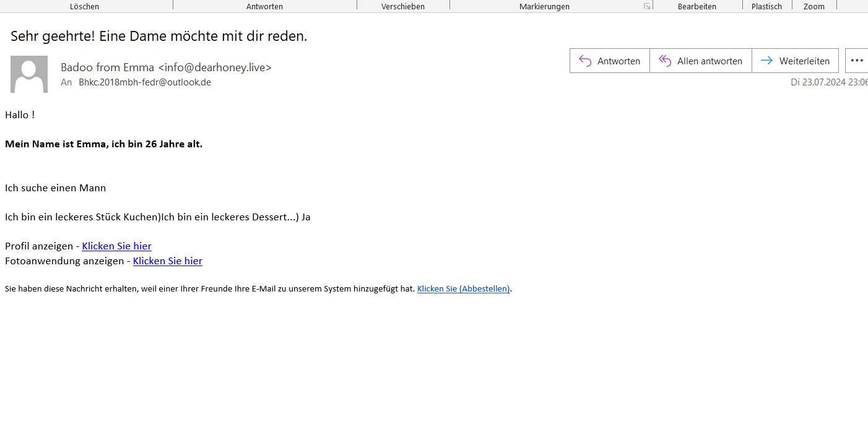This screenshot has width=868, height=445.
Task: Follow the Fotoanwendung anzeigen 'Klicken Sie hier' link
Action: 167,261
